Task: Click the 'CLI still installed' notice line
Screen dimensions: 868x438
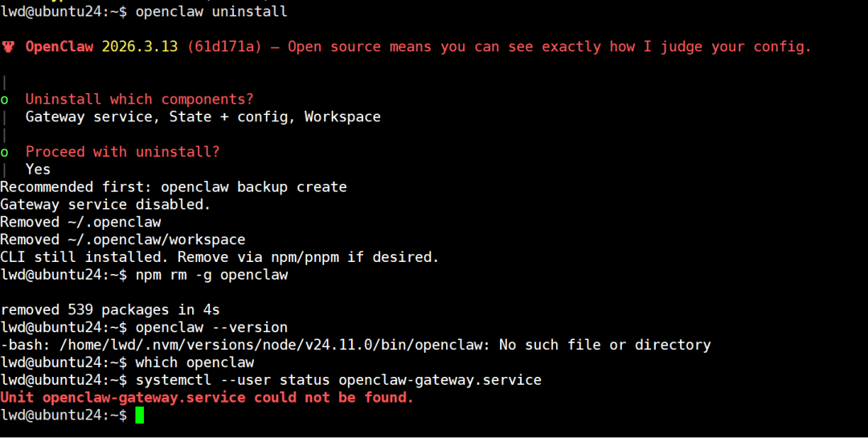Action: (219, 257)
